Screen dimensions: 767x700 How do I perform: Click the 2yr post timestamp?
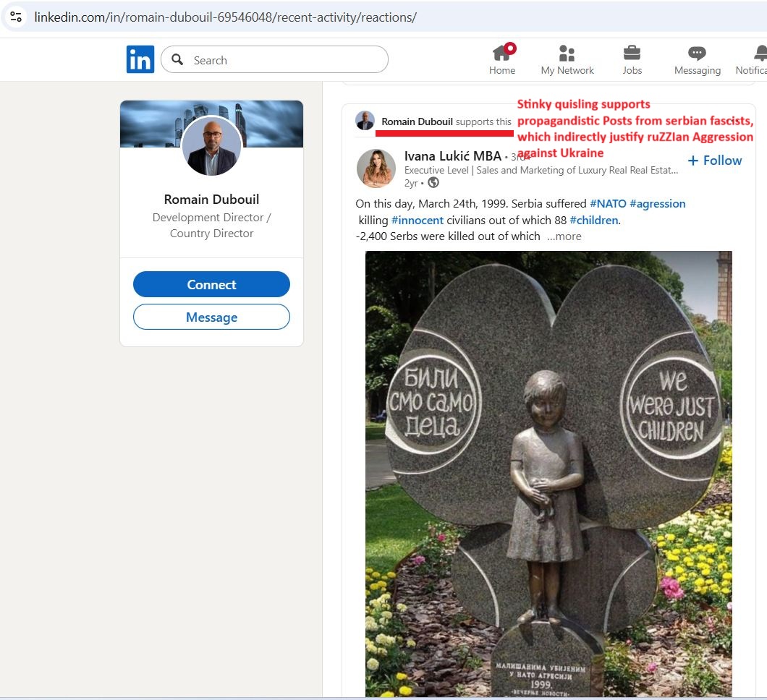(x=410, y=183)
